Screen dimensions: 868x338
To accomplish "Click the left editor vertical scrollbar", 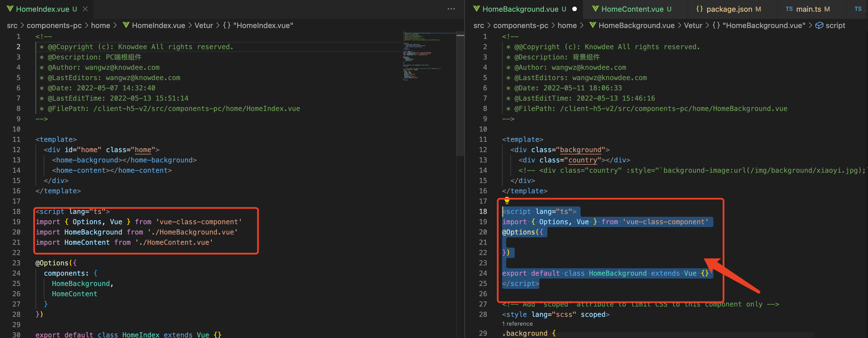I will [460, 94].
